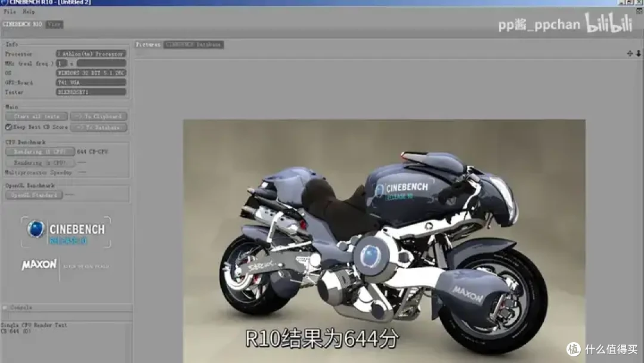Click the CINEBENCH app icon in title bar
Viewport: 644px width, 363px height.
pos(4,2)
